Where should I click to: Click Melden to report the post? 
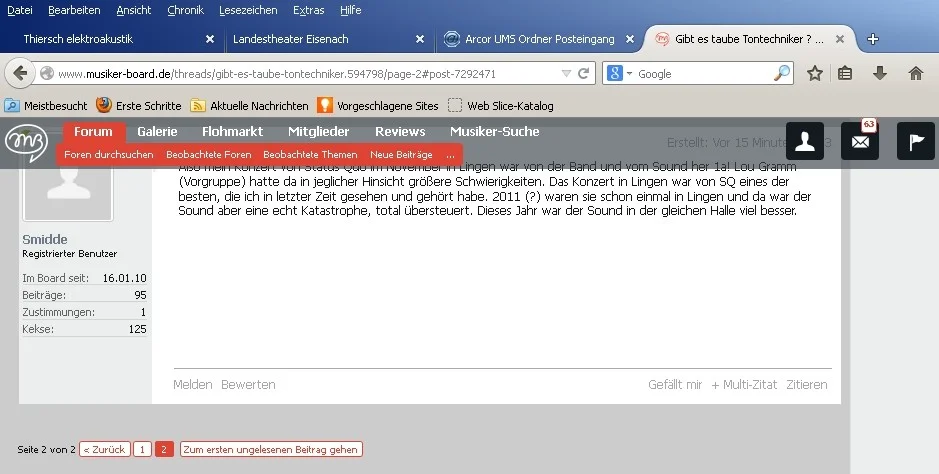(193, 385)
